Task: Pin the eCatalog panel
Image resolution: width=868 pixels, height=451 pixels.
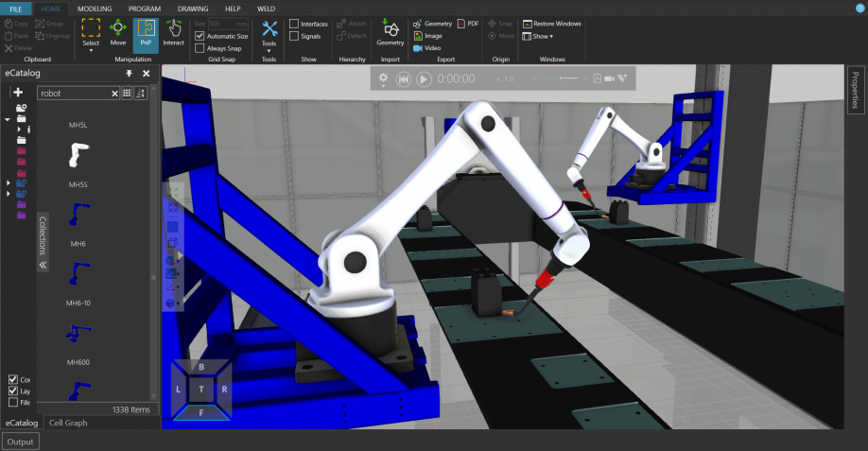Action: [x=130, y=74]
